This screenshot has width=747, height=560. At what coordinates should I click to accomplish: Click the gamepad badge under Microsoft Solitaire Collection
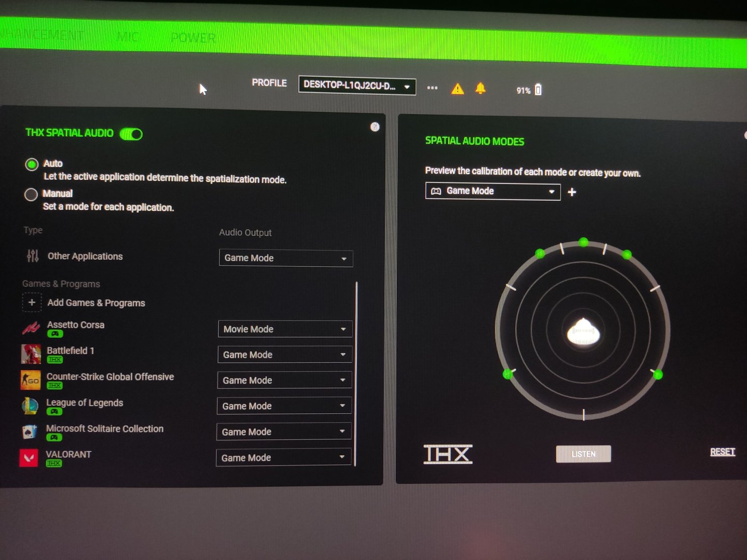(x=54, y=438)
